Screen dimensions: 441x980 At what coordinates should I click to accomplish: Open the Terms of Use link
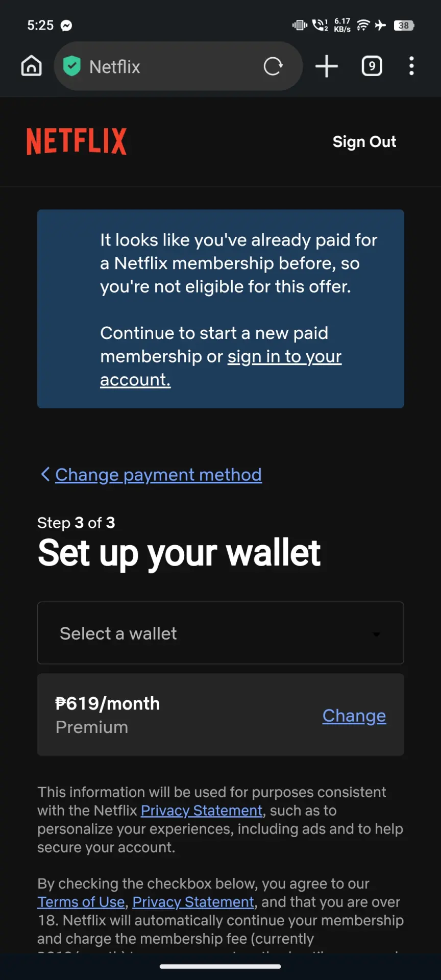81,902
